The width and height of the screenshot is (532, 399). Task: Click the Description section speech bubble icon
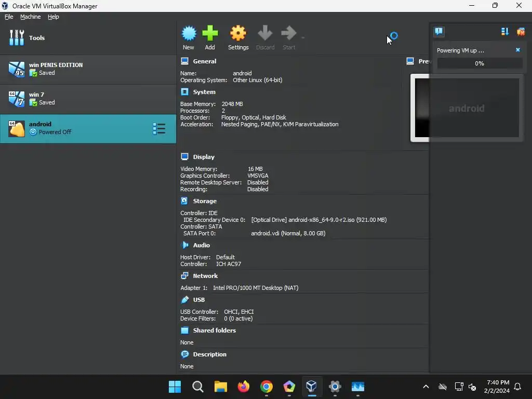coord(184,354)
